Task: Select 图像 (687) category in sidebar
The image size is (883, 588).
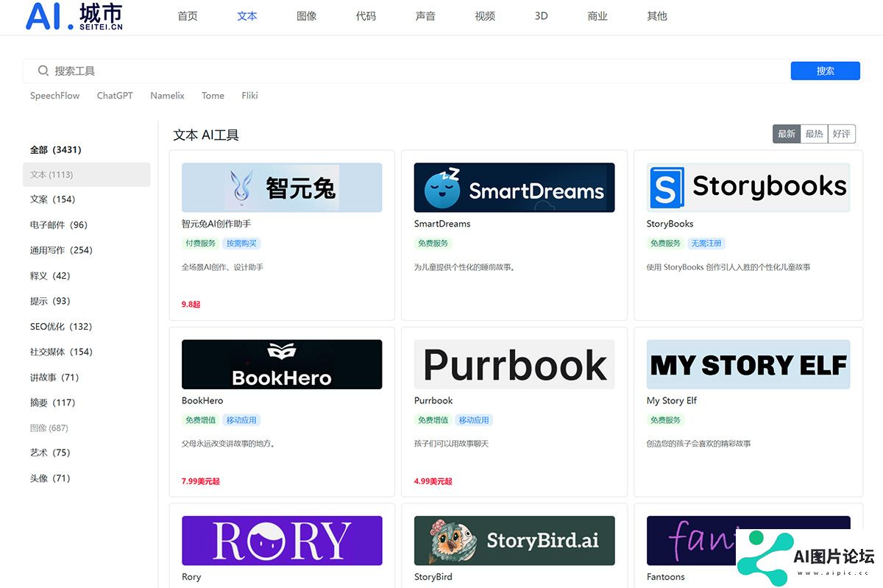Action: [49, 428]
